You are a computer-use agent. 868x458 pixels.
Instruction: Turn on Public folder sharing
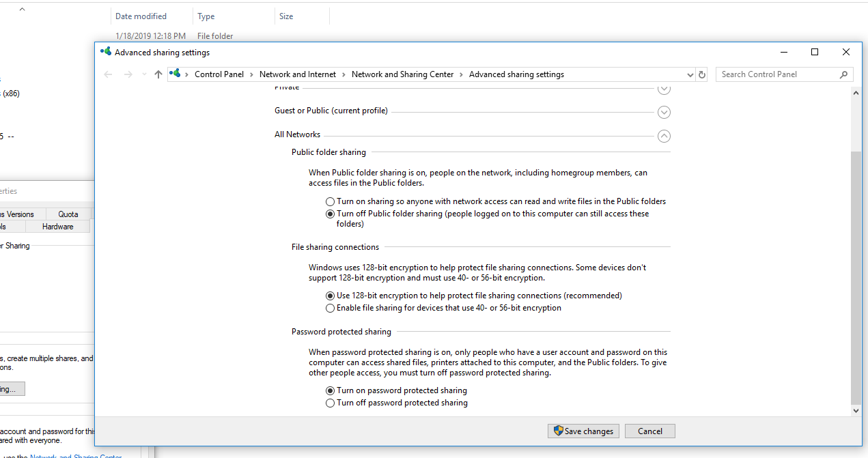331,201
